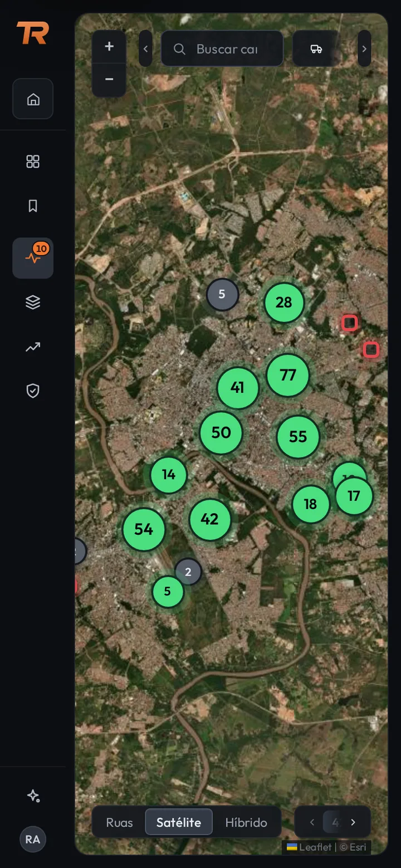This screenshot has width=401, height=868.
Task: Zoom out with the minus button
Action: 109,80
